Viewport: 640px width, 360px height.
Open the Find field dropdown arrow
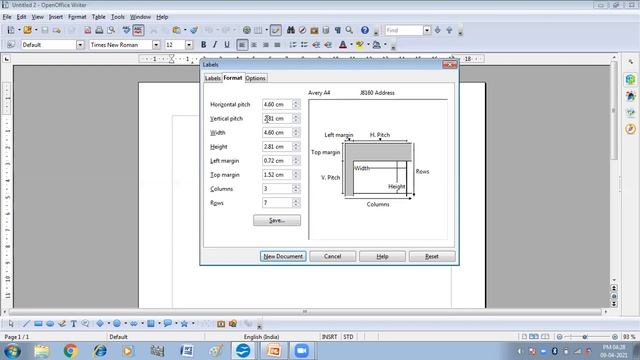[427, 30]
